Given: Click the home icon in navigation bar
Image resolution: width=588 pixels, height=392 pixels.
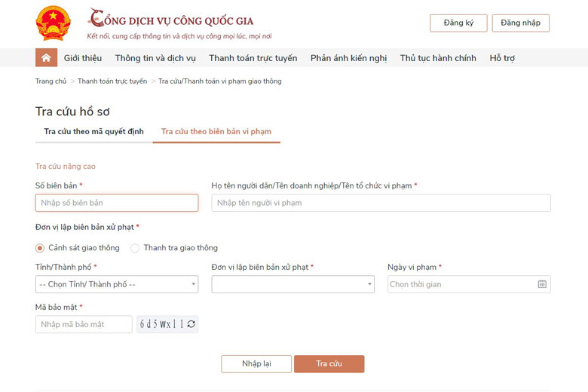Looking at the screenshot, I should click(46, 58).
